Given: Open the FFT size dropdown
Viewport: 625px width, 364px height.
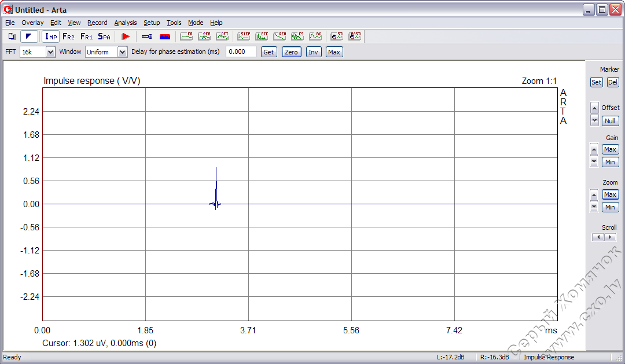Looking at the screenshot, I should pyautogui.click(x=50, y=52).
